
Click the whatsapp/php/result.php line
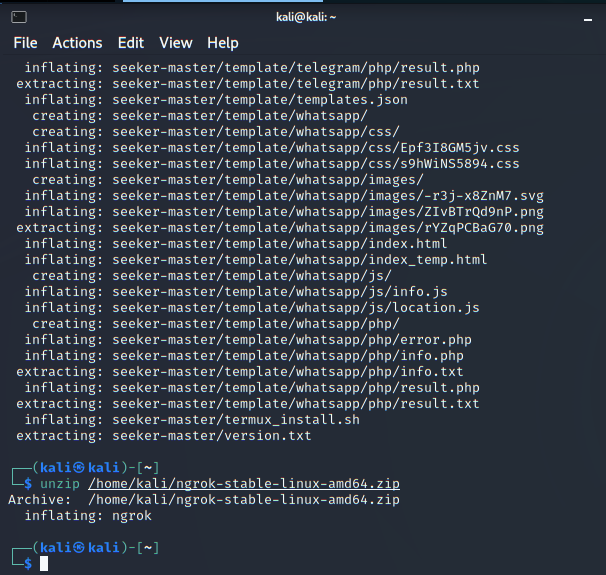pos(252,388)
